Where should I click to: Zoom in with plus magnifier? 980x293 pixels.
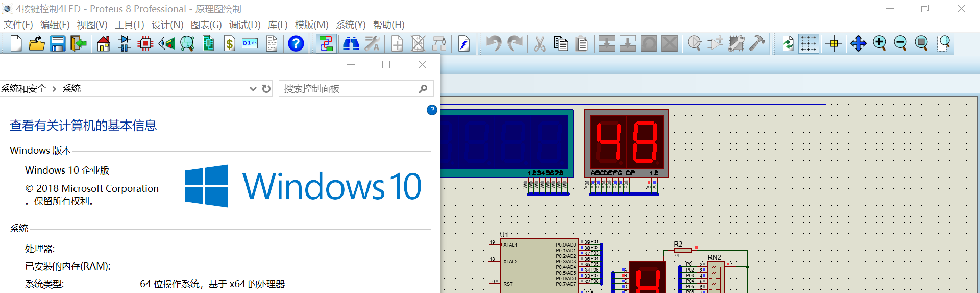tap(879, 44)
